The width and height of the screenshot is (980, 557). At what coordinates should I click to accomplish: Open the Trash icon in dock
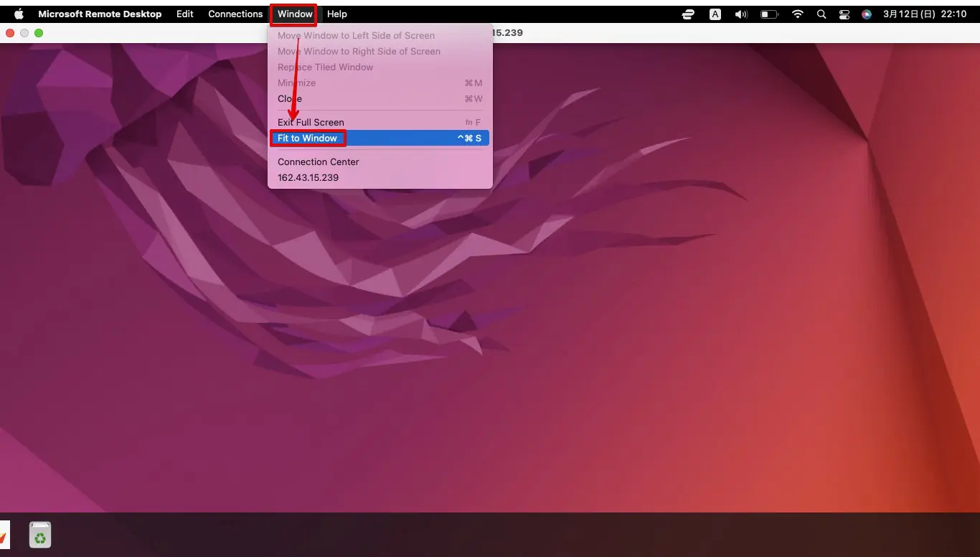[40, 535]
